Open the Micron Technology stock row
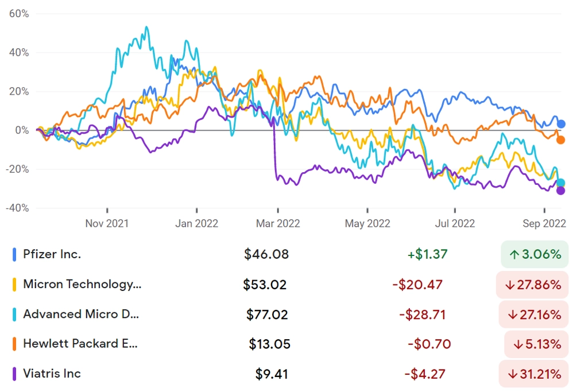Image resolution: width=577 pixels, height=392 pixels. [x=290, y=285]
